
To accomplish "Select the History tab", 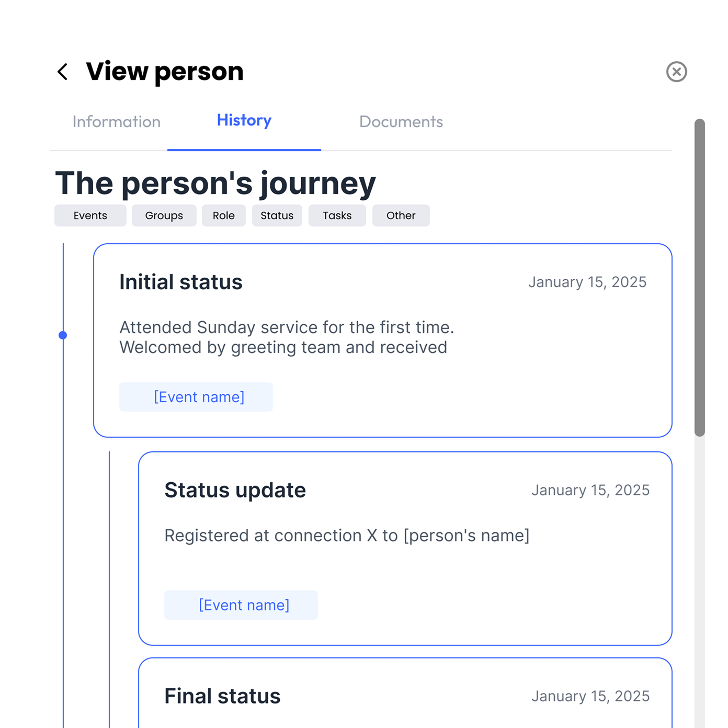I will point(244,121).
